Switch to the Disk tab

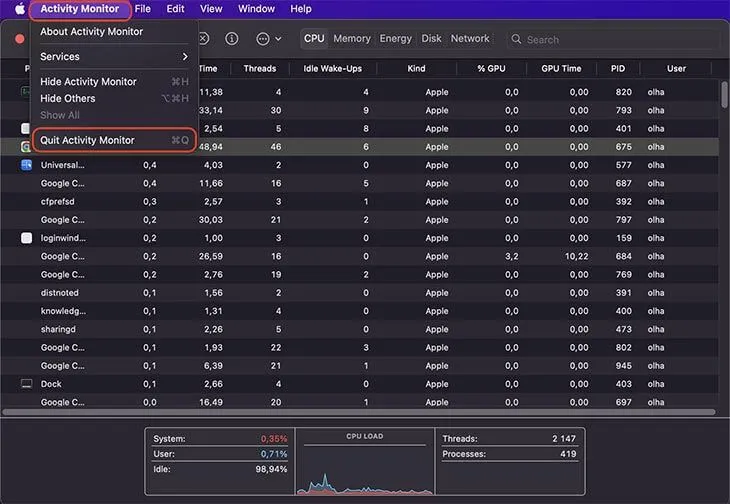431,39
